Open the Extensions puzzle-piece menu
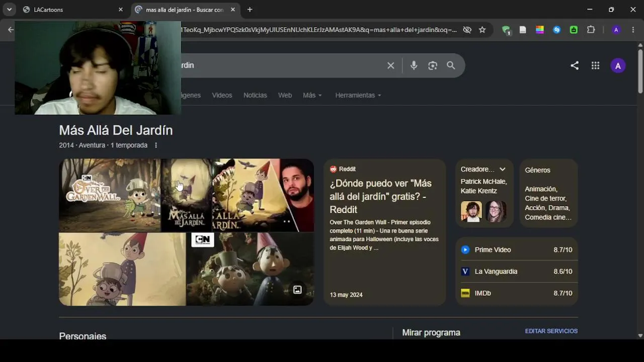 coord(591,30)
